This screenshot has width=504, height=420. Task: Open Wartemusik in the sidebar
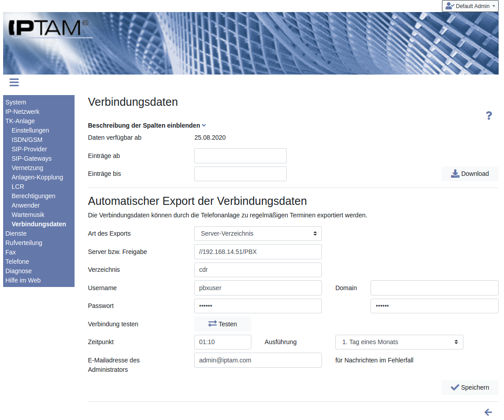pos(28,215)
